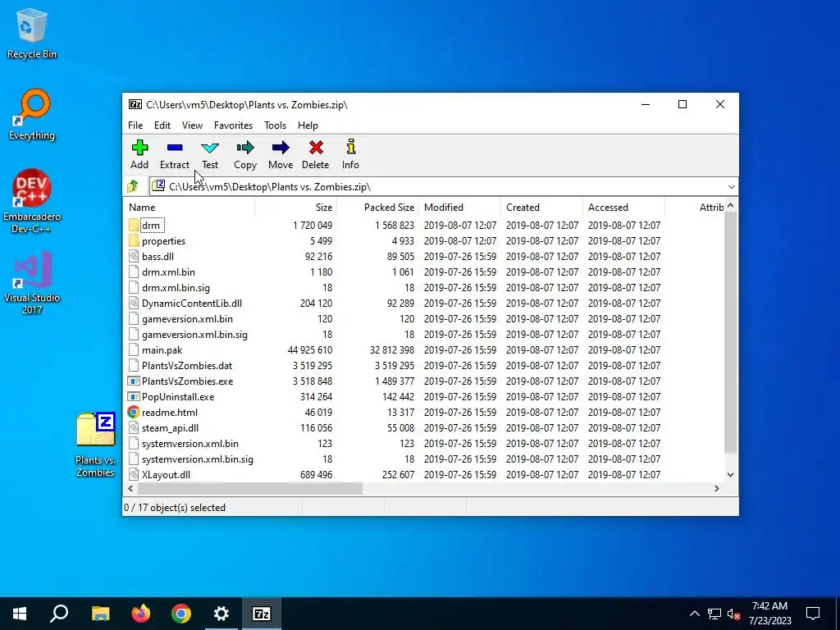Sort by the Created column header
The height and width of the screenshot is (630, 840).
point(541,208)
